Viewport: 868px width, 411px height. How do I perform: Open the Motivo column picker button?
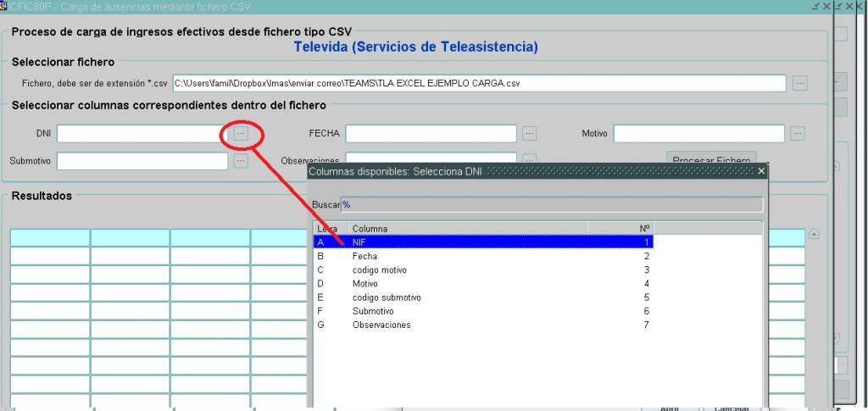coord(798,134)
